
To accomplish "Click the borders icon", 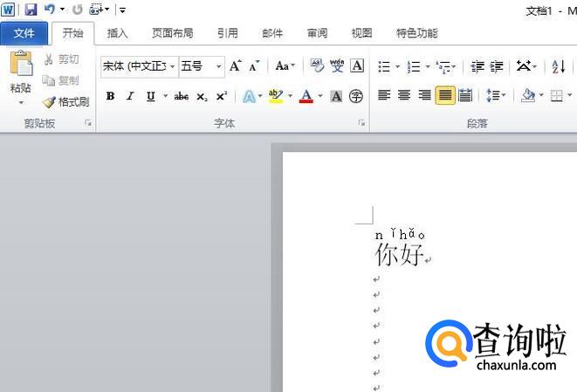I will [x=556, y=96].
